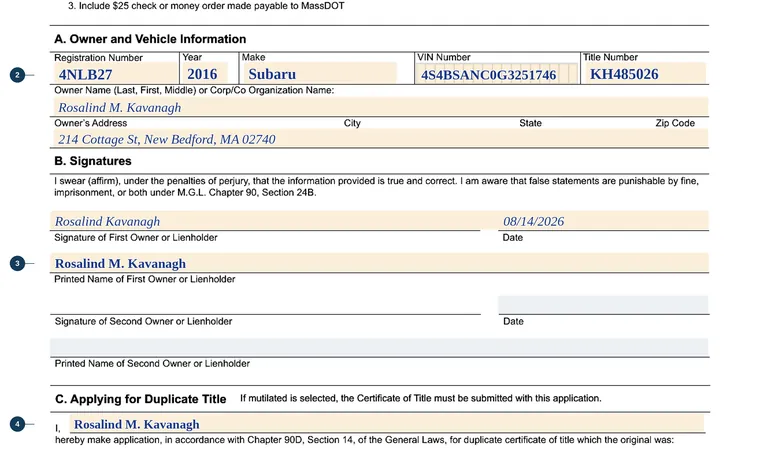Click the name field after 'I,' in section C

pos(387,424)
